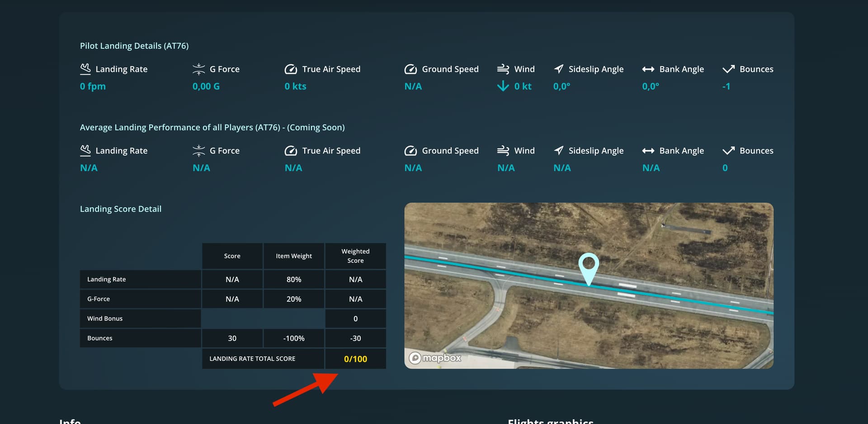Click the Bounces weighted score -30 cell
868x424 pixels.
(x=355, y=338)
